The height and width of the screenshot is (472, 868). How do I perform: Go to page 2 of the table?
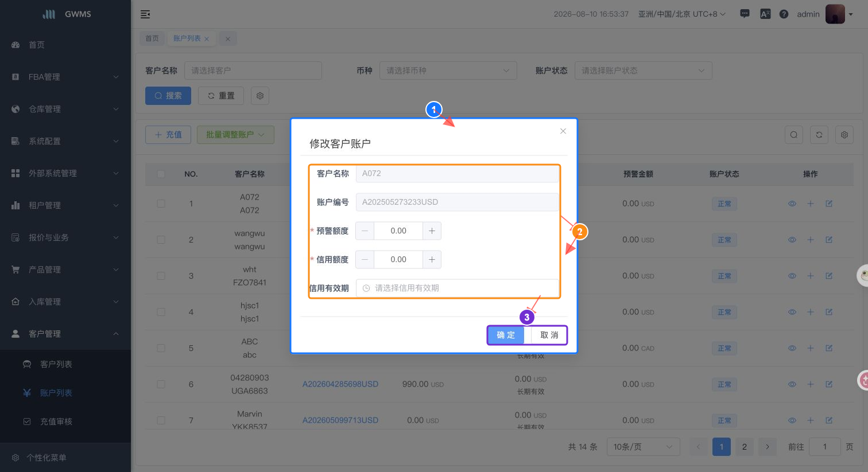[745, 447]
